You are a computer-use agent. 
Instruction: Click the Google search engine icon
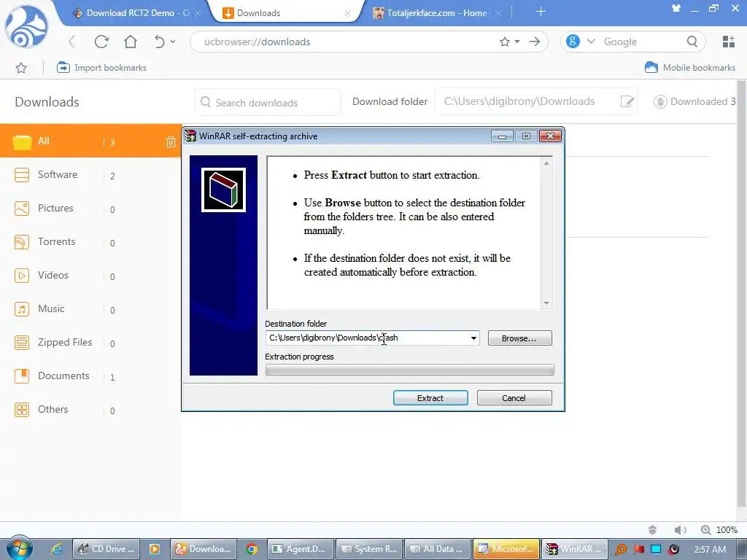573,42
